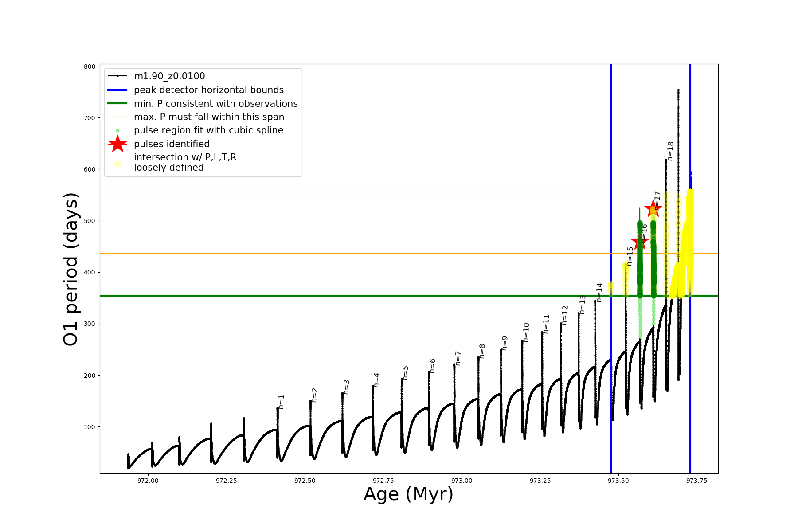Click the red star marker beside n=16
Image resolution: width=798 pixels, height=532 pixels.
(639, 242)
